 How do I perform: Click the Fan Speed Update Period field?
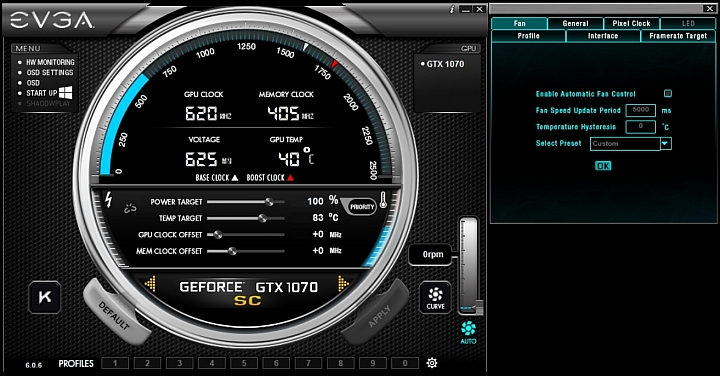(x=640, y=110)
